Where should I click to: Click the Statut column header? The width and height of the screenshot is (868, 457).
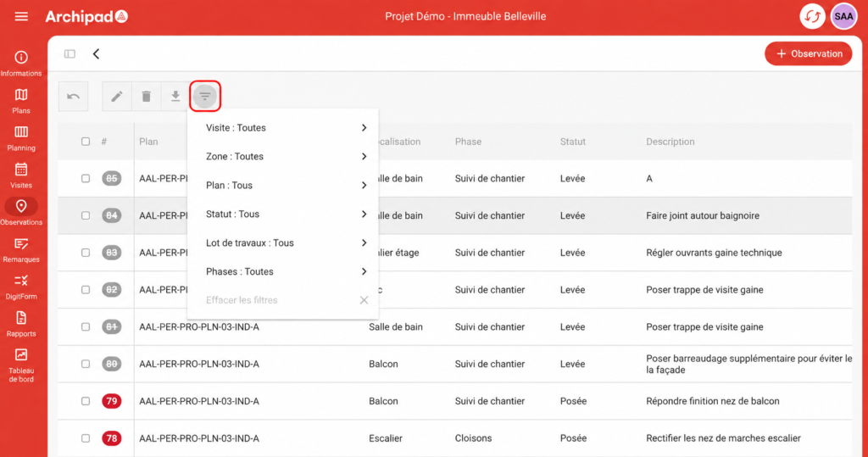(572, 142)
